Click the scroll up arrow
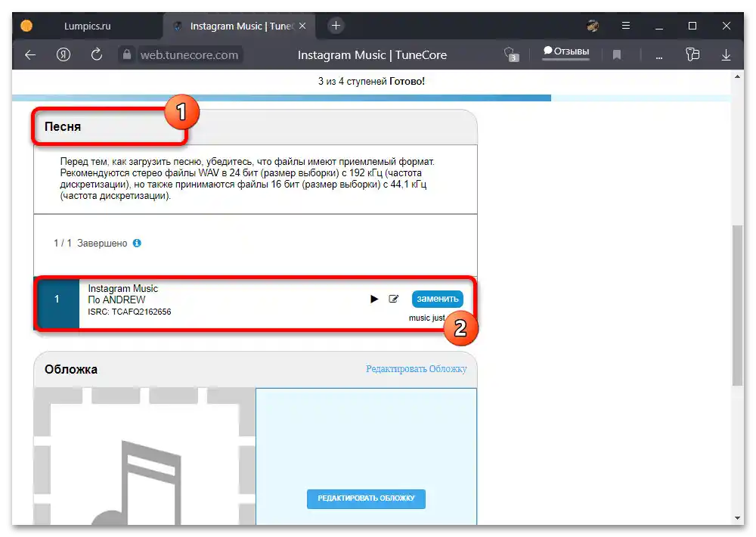The height and width of the screenshot is (537, 756). (x=737, y=76)
